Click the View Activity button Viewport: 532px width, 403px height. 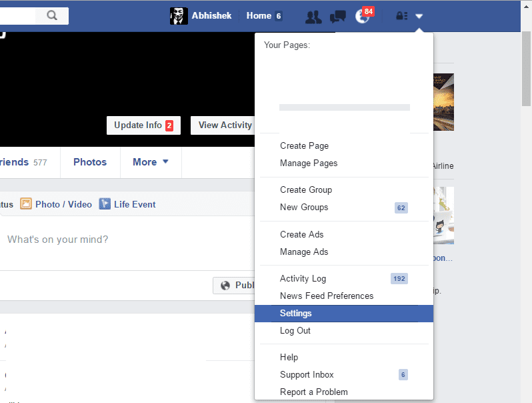(x=223, y=125)
